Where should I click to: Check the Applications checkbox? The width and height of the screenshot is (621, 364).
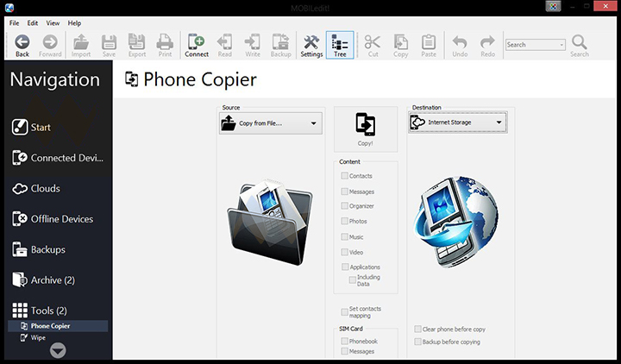point(345,267)
